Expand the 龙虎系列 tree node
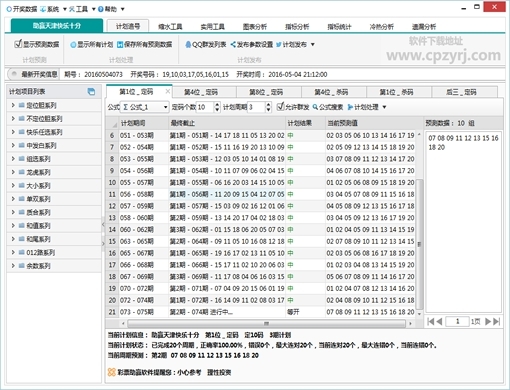Image resolution: width=510 pixels, height=390 pixels. coord(13,172)
